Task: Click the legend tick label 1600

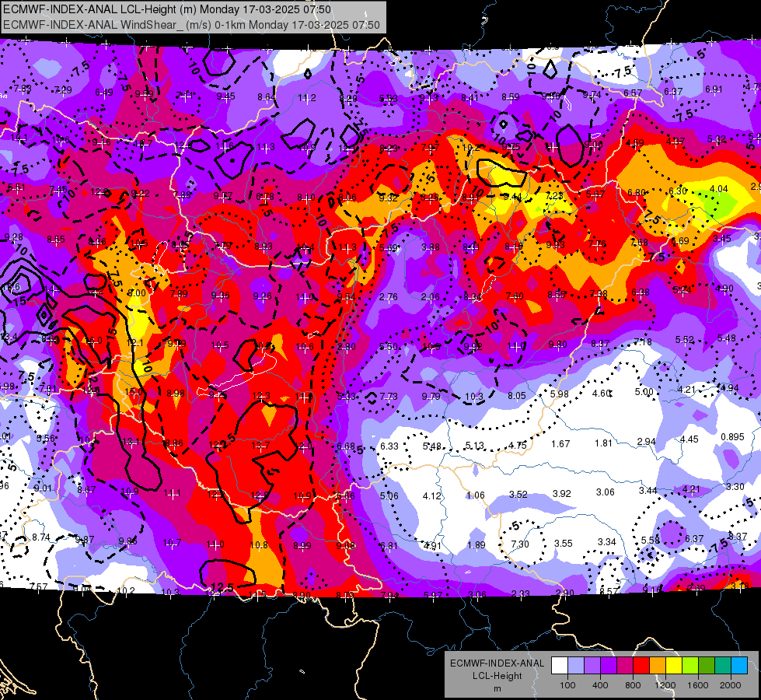Action: tap(697, 685)
